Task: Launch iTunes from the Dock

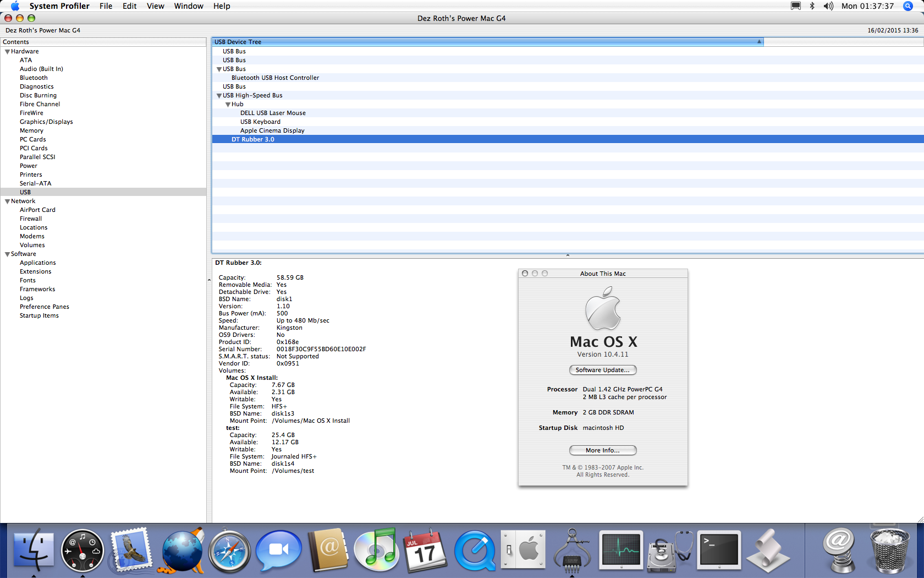Action: (376, 550)
